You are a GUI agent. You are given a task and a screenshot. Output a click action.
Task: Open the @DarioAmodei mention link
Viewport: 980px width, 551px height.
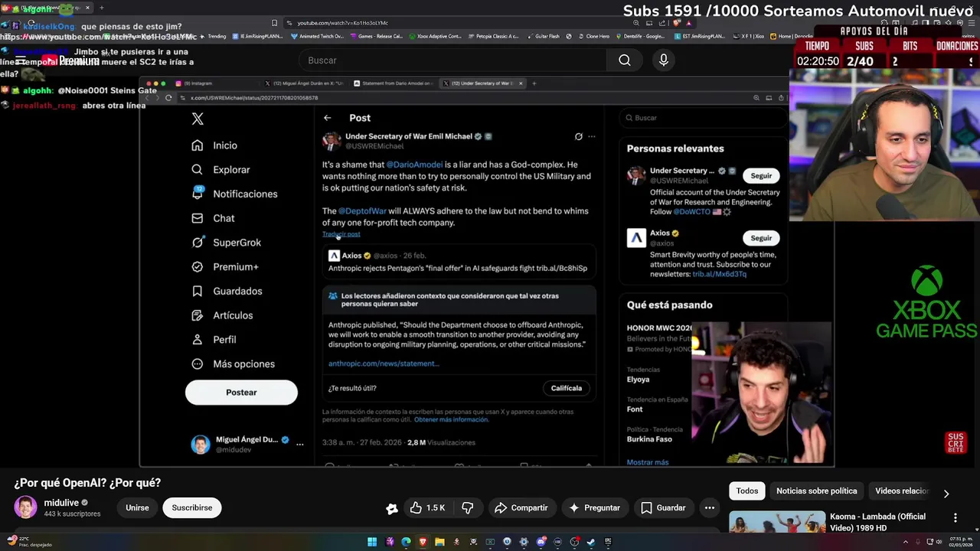coord(414,165)
